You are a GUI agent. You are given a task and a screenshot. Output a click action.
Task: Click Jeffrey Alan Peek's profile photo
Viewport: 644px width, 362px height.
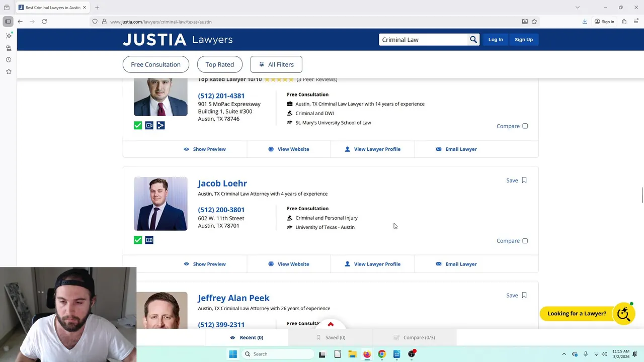click(162, 310)
